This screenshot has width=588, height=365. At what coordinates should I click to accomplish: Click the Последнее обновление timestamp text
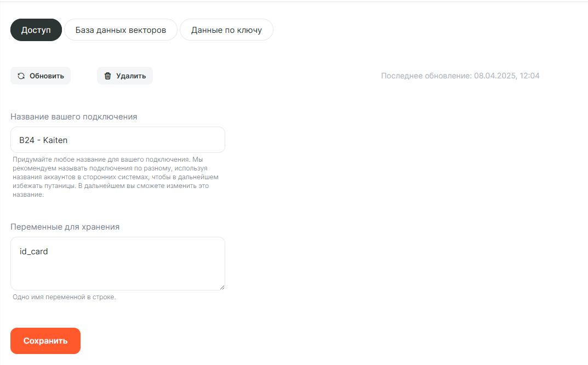coord(426,76)
